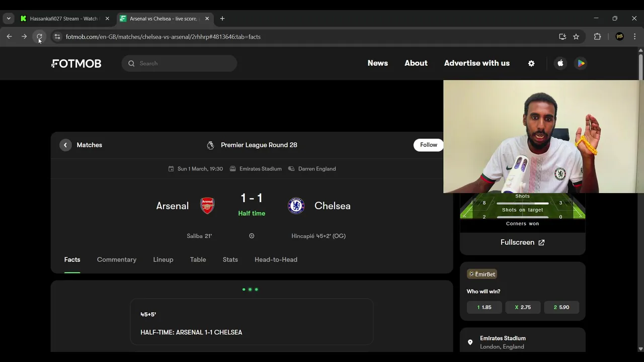Click the webcam video overlay
The height and width of the screenshot is (362, 644).
pos(543,136)
